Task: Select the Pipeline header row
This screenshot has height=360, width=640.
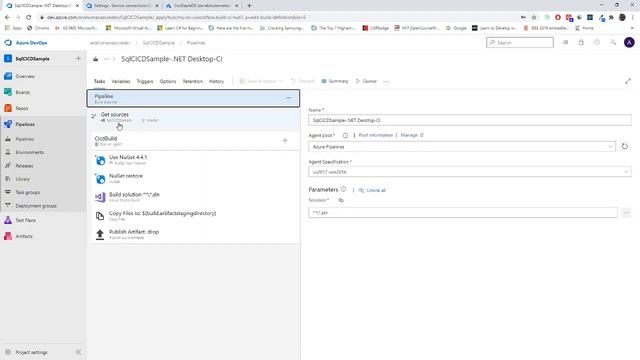Action: tap(193, 98)
